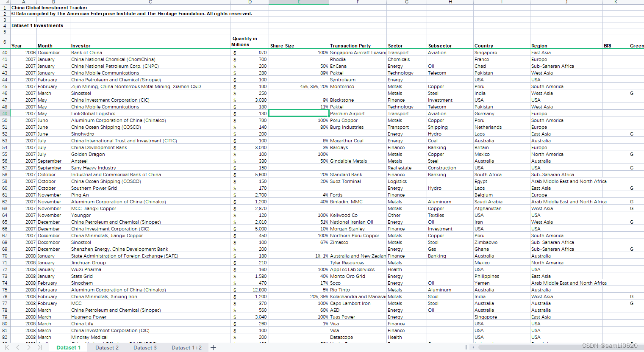Select the Huaneng Power investor cell
This screenshot has height=352, width=644.
(x=150, y=317)
